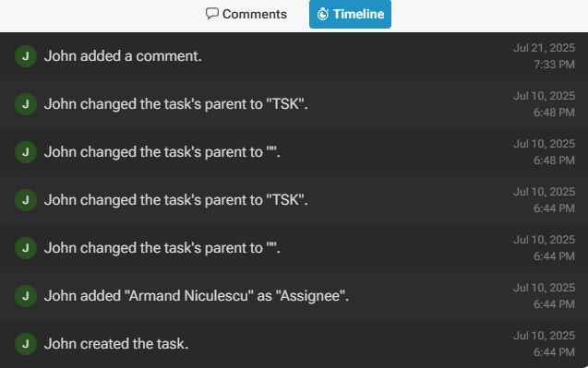588x368 pixels.
Task: Click 6:48 PM parent changed to 'TSK' text
Action: pyautogui.click(x=176, y=104)
